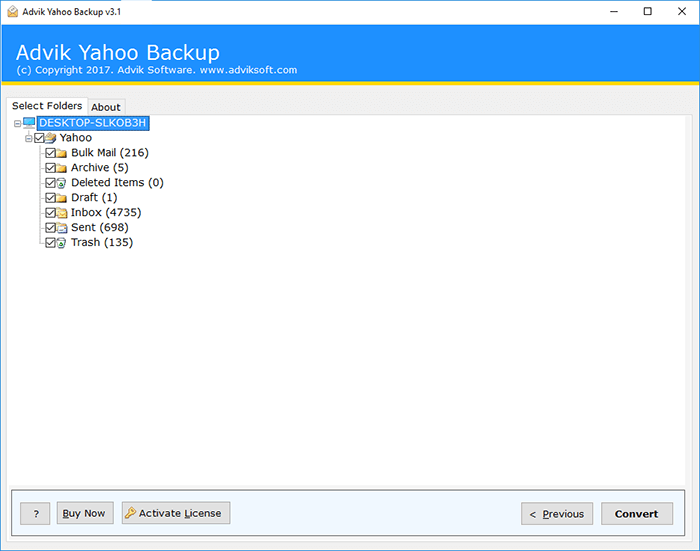Click the Draft folder icon
This screenshot has height=551, width=700.
pyautogui.click(x=62, y=198)
